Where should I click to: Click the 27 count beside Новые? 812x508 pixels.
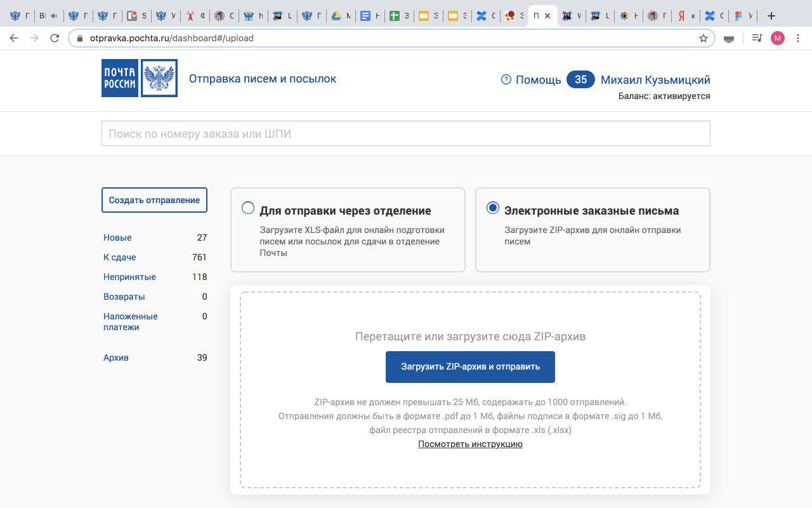tap(202, 237)
